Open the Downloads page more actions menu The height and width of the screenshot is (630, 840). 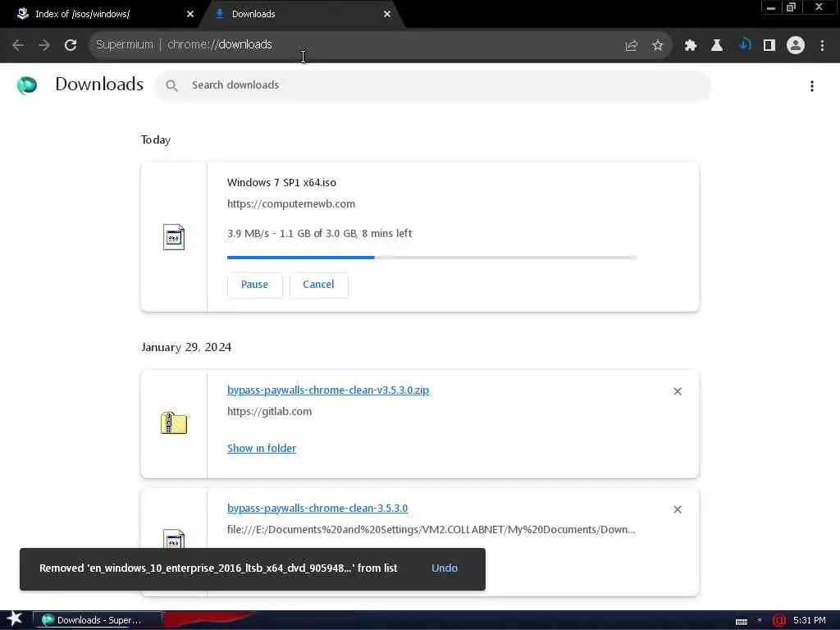[x=812, y=85]
